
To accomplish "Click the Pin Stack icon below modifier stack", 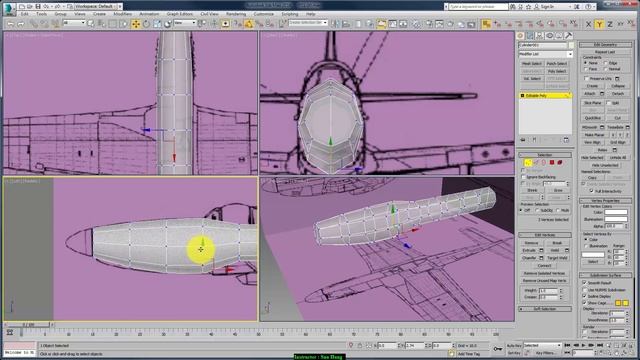I will tap(523, 140).
